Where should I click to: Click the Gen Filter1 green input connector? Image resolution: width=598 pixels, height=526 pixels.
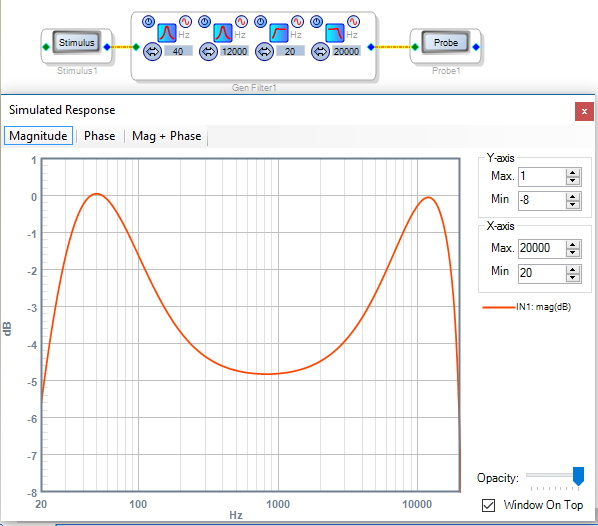pos(136,47)
